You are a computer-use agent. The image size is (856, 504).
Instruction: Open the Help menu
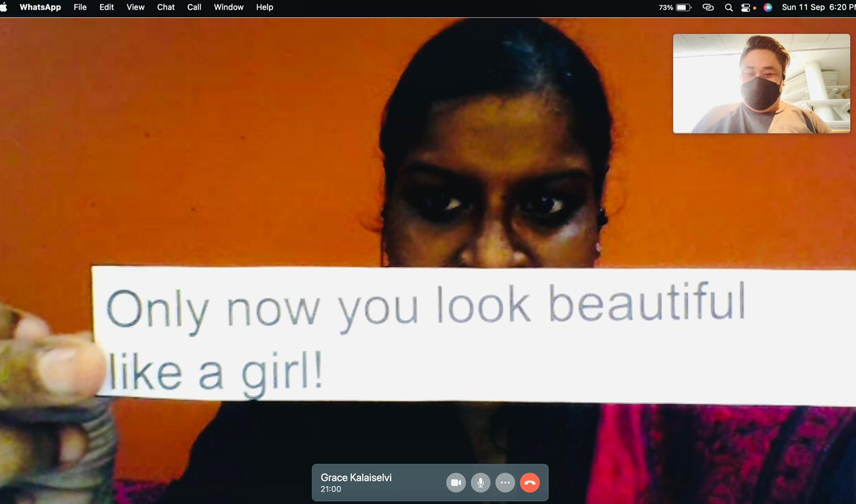coord(264,7)
